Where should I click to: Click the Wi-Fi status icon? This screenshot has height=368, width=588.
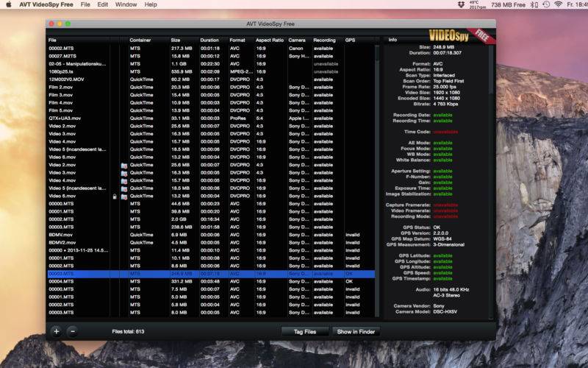pyautogui.click(x=559, y=4)
